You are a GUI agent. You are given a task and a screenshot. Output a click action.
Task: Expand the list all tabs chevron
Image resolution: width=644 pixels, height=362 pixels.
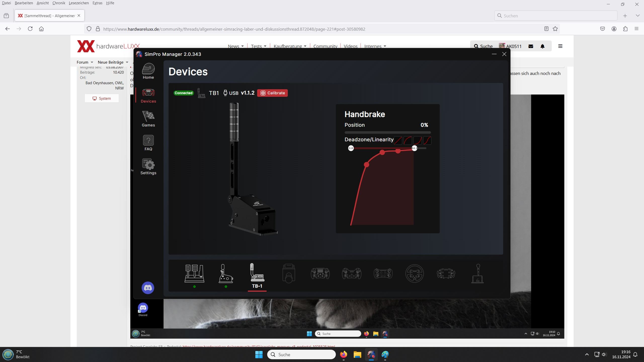(x=637, y=16)
